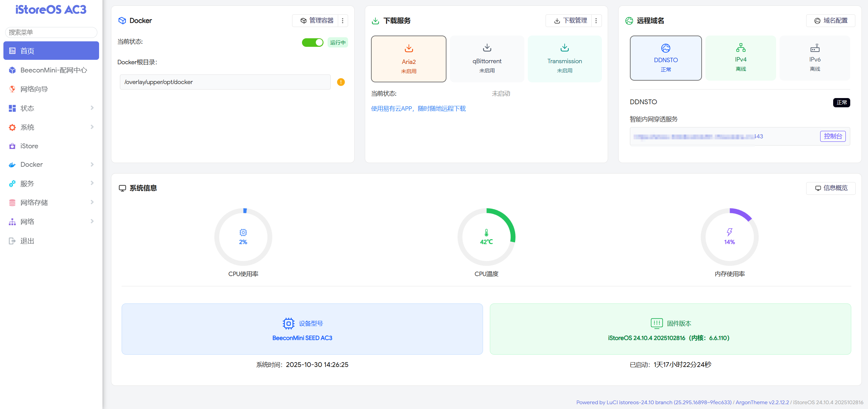Image resolution: width=868 pixels, height=409 pixels.
Task: Open the Docker card three-dot menu
Action: tap(343, 21)
